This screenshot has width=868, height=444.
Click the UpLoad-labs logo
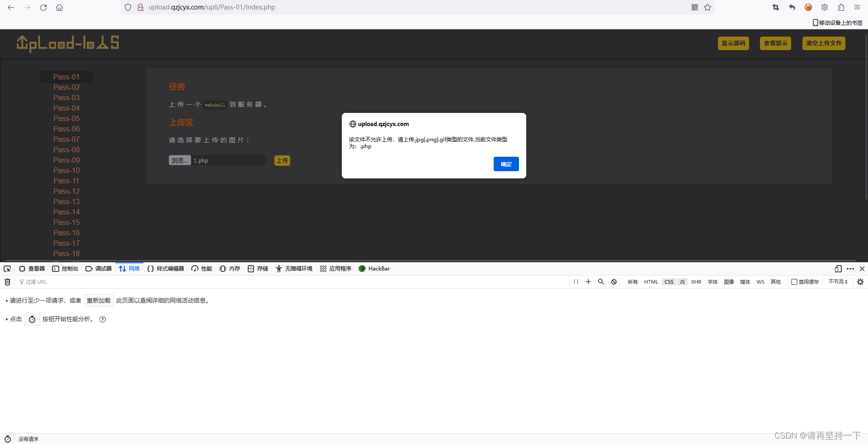(68, 43)
